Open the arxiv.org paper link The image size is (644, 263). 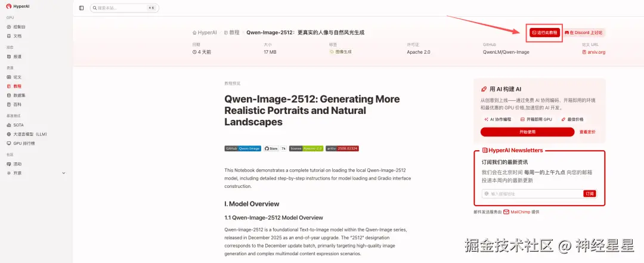coord(593,52)
